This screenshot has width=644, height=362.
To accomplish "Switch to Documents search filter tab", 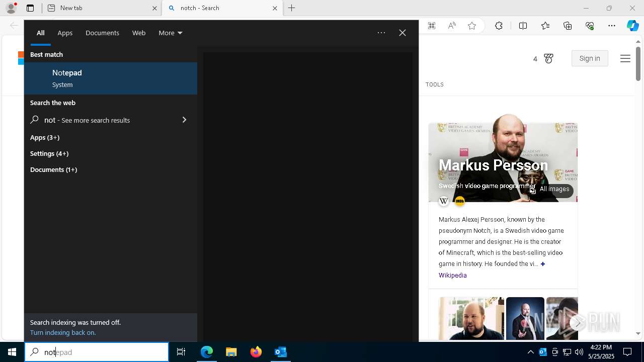I will (102, 33).
